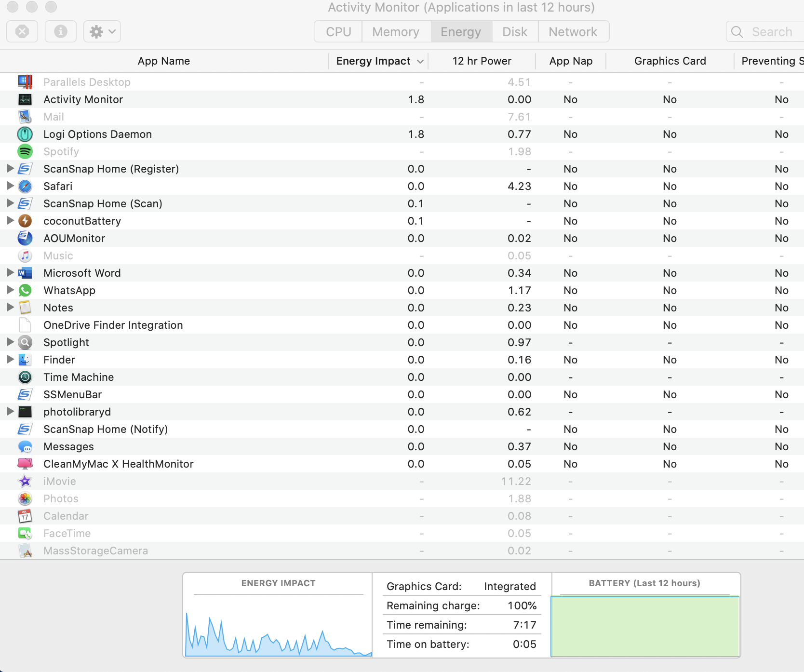Switch to the CPU tab
Screen dimensions: 804x672
[x=338, y=32]
